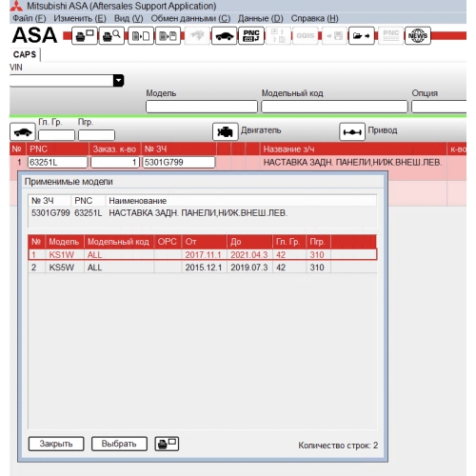Click the Выбрать button
476x476 pixels.
pyautogui.click(x=119, y=444)
